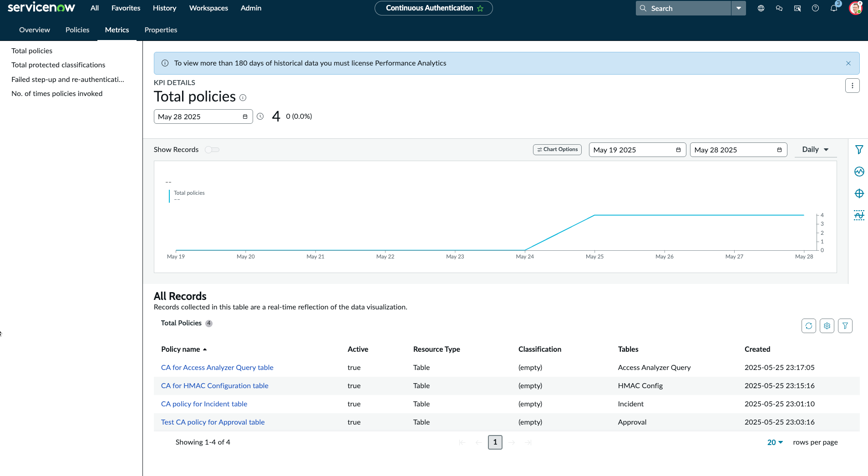Sort by the Active column header
Screen dimensions: 868x476
coord(358,349)
